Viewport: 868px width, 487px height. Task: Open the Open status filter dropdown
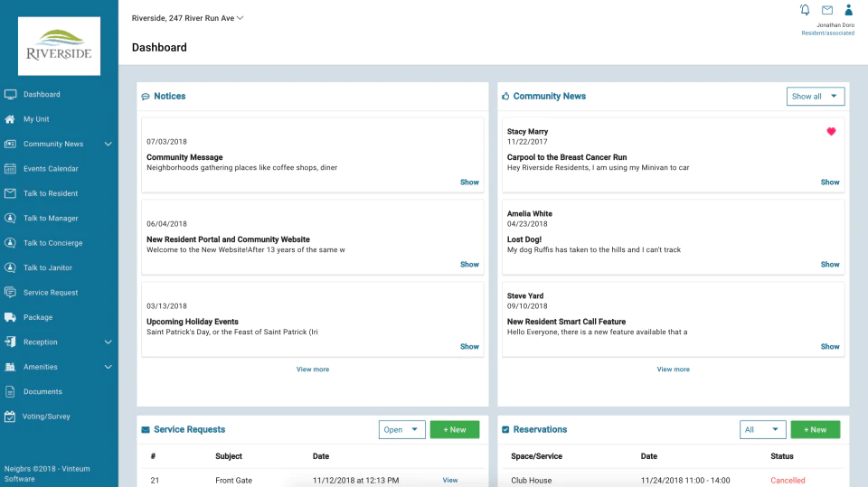coord(401,429)
